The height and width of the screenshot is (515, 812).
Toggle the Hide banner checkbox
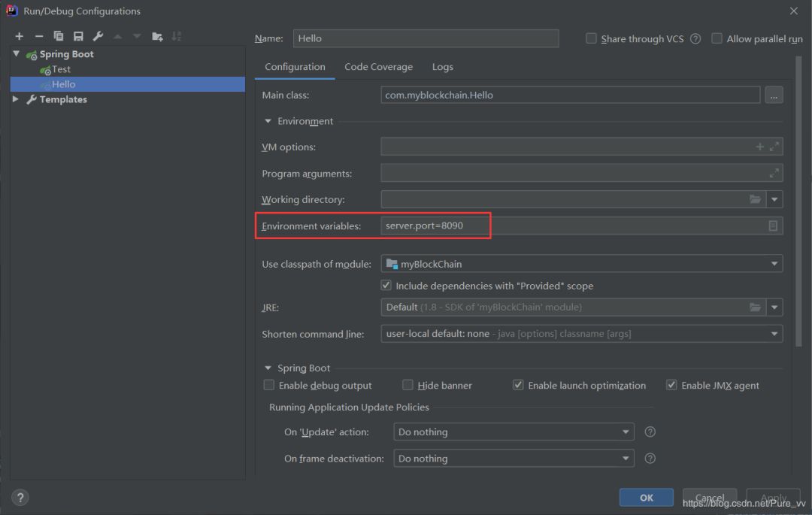[x=408, y=385]
